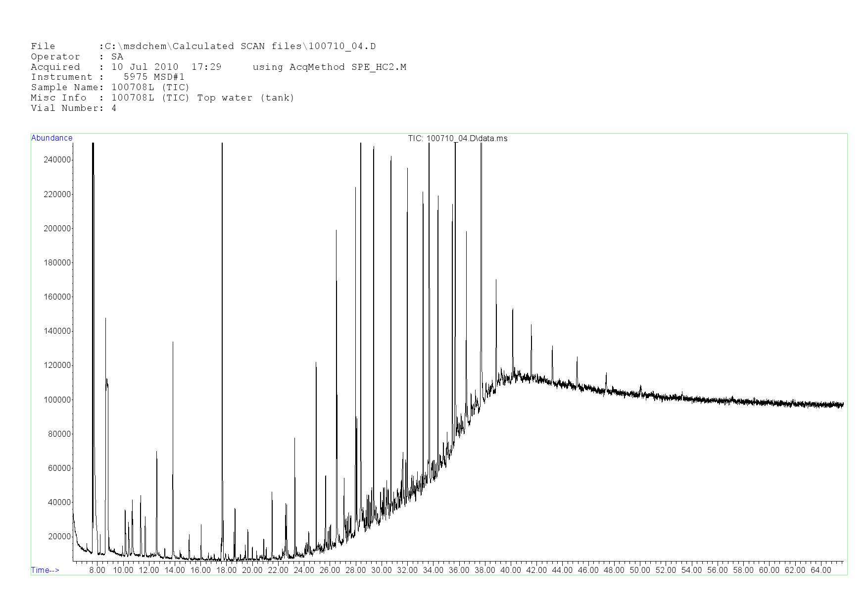Click the 40.00 time tick label
This screenshot has height=614, width=868.
[511, 570]
